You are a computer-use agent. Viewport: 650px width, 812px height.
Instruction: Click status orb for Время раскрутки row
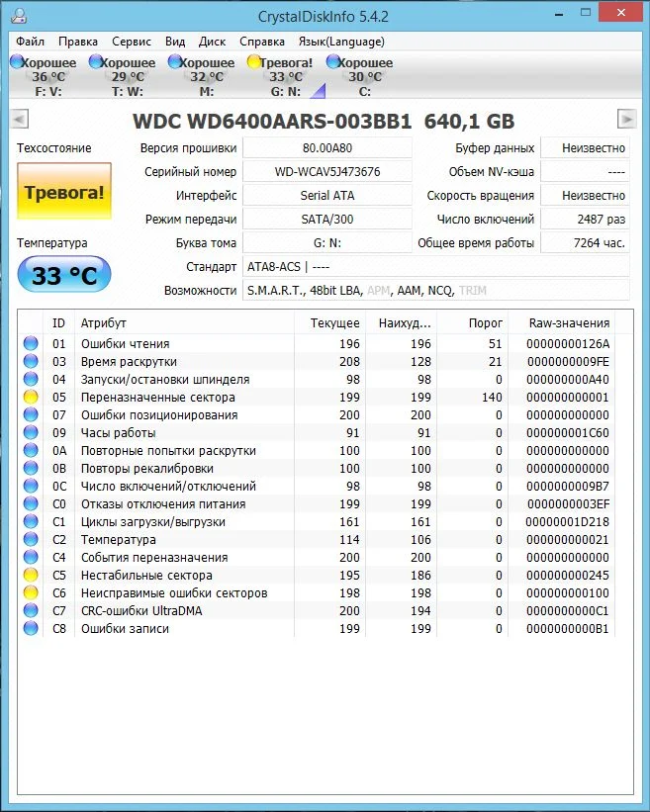(x=31, y=361)
